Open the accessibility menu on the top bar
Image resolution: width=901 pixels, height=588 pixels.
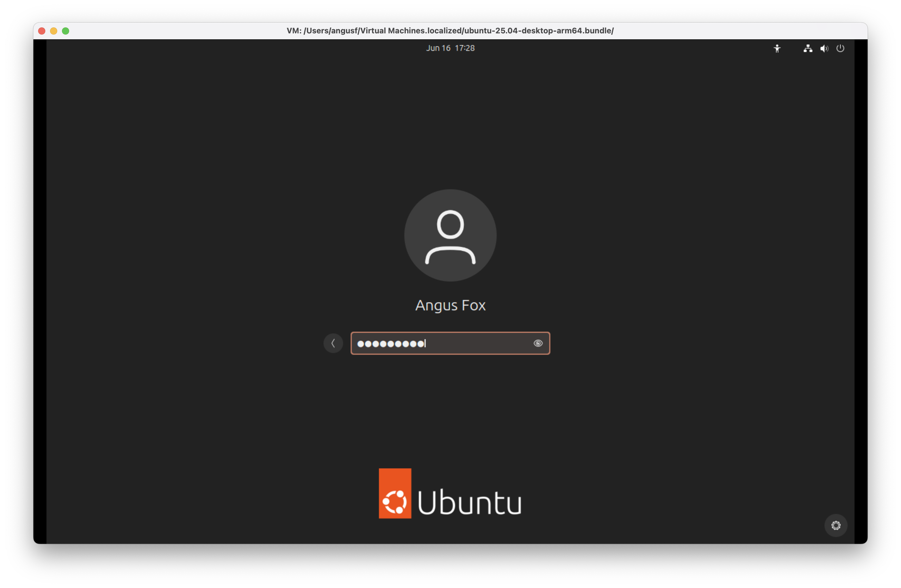point(777,48)
